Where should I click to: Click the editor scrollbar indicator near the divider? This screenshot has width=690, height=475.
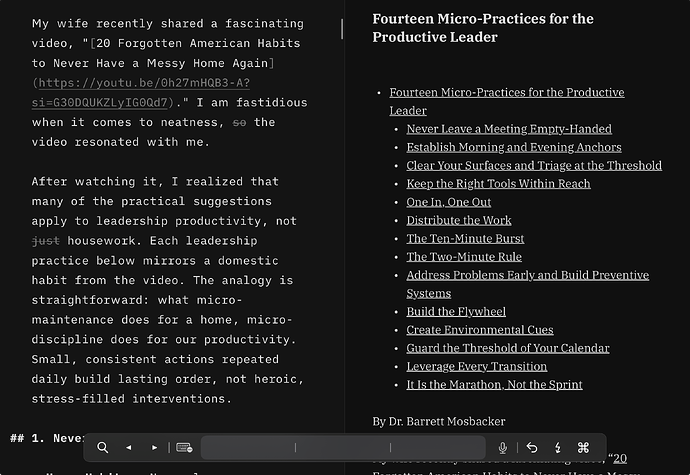341,28
